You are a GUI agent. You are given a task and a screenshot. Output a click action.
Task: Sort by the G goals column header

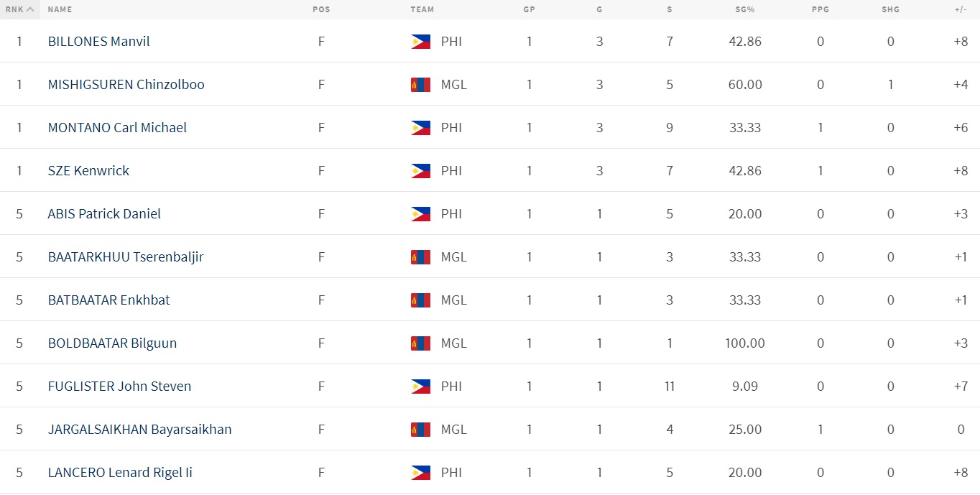tap(599, 10)
